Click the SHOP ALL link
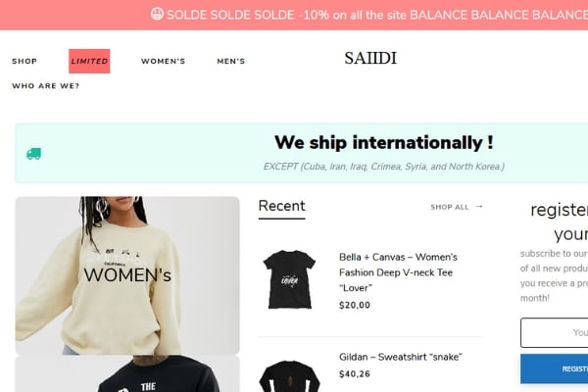 pyautogui.click(x=450, y=207)
